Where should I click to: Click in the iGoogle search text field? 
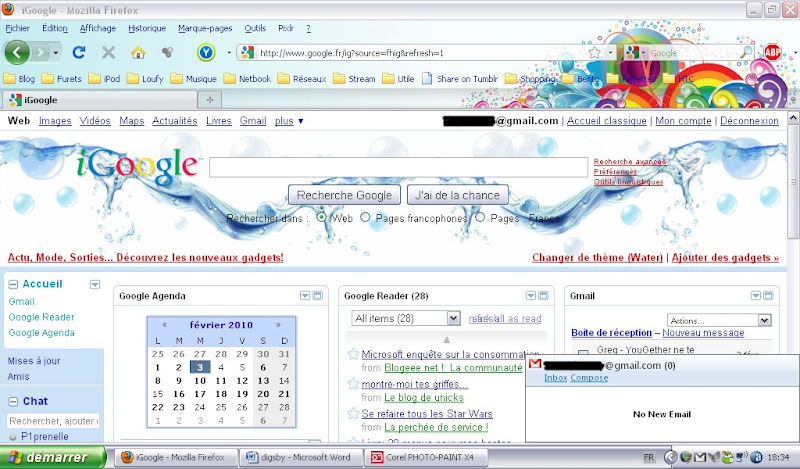(x=398, y=167)
